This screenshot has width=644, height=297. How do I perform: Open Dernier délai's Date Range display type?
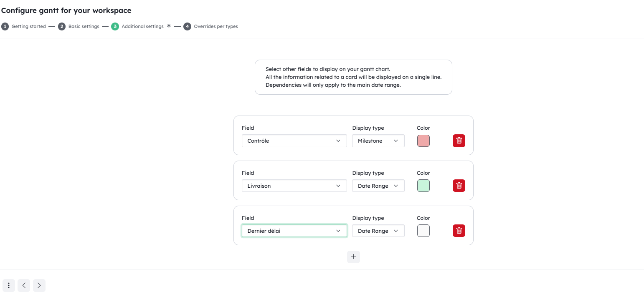[x=378, y=231]
